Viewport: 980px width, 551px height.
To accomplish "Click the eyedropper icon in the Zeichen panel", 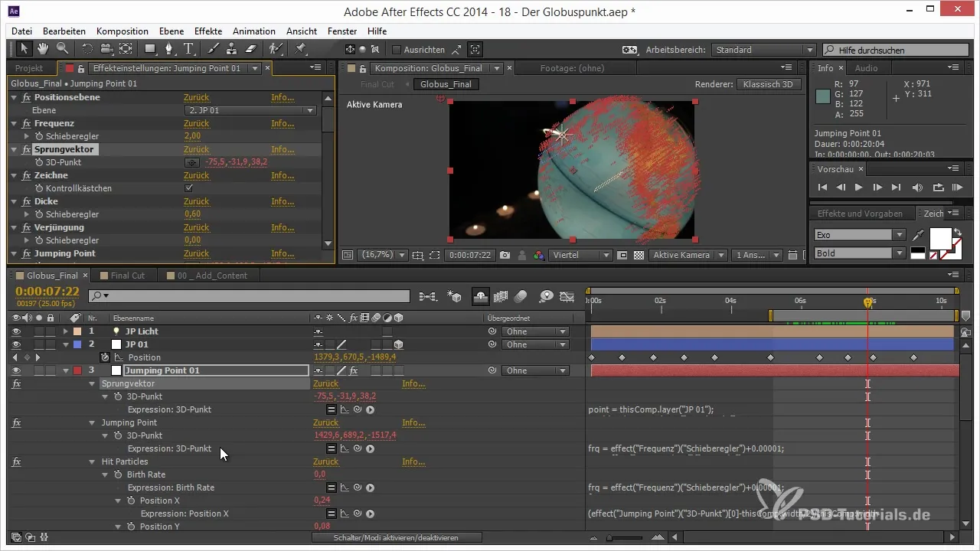I will (x=919, y=235).
